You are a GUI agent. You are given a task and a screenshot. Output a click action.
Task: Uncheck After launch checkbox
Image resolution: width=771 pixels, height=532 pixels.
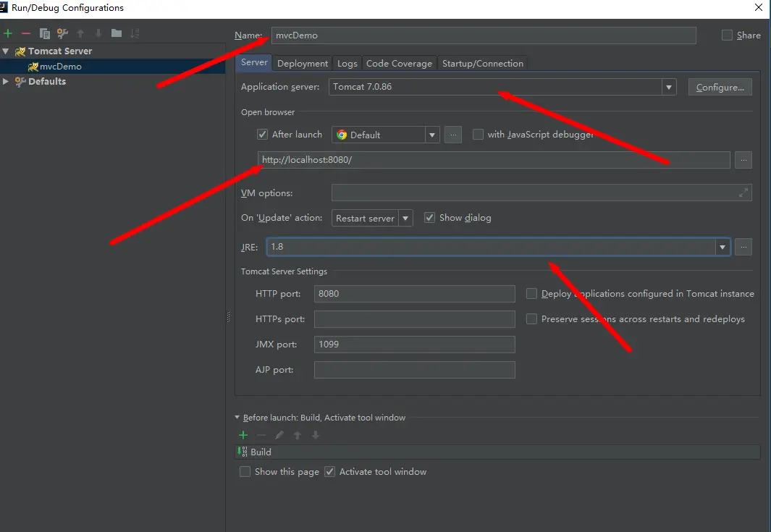tap(263, 134)
